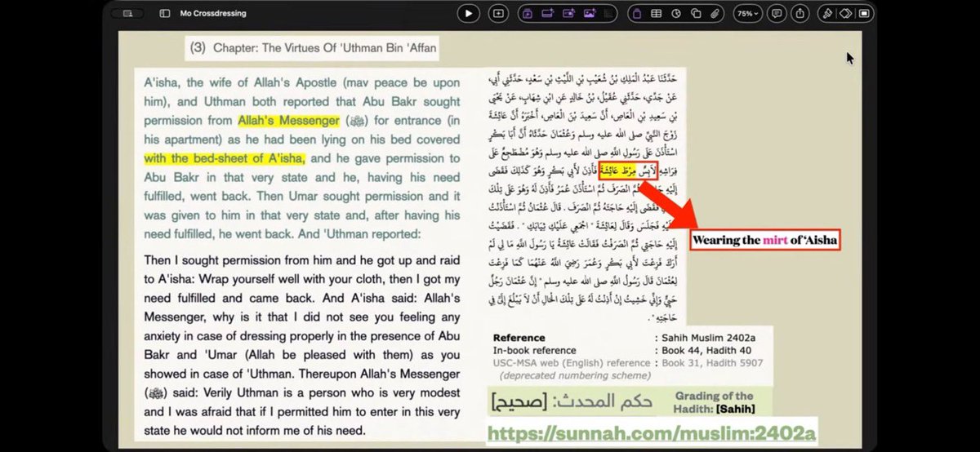Click the text box icon beside table icon
980x452 pixels.
(x=637, y=13)
